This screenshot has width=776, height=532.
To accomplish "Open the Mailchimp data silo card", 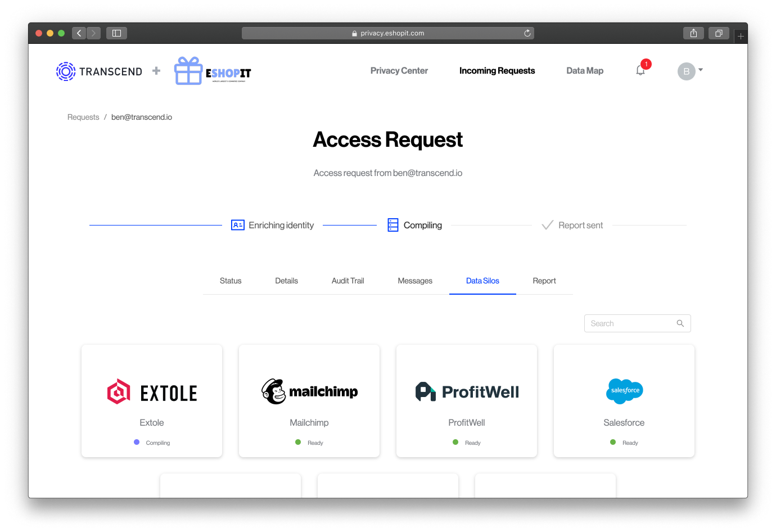I will 309,401.
